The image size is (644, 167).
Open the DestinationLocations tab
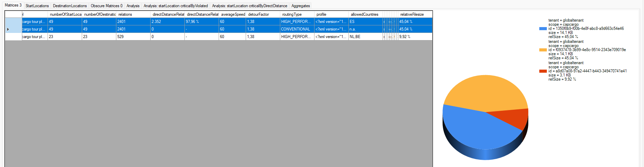tap(70, 6)
